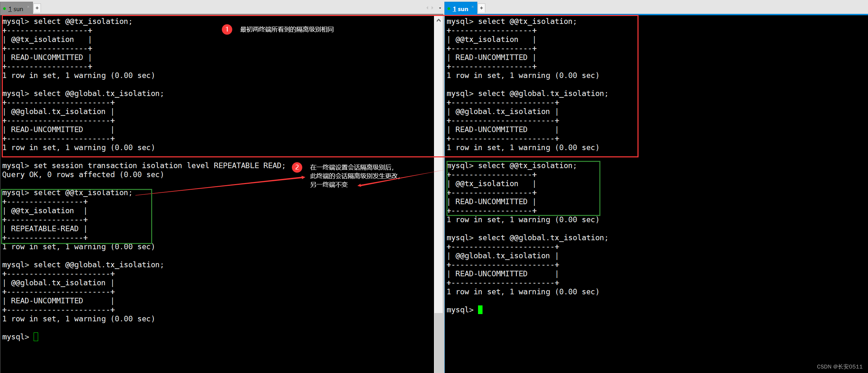The width and height of the screenshot is (868, 373).
Task: Add a new tab in the left pane
Action: (37, 8)
